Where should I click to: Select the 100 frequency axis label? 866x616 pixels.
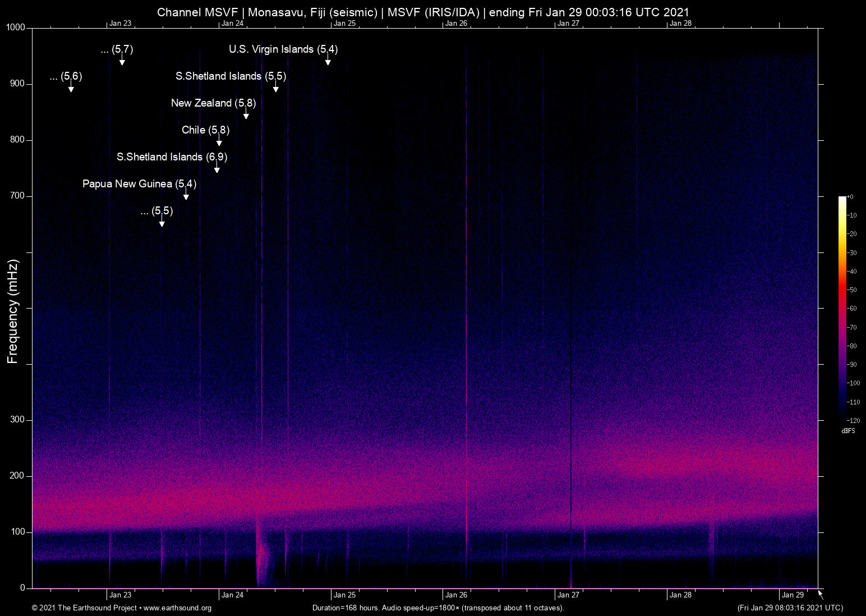[x=17, y=532]
